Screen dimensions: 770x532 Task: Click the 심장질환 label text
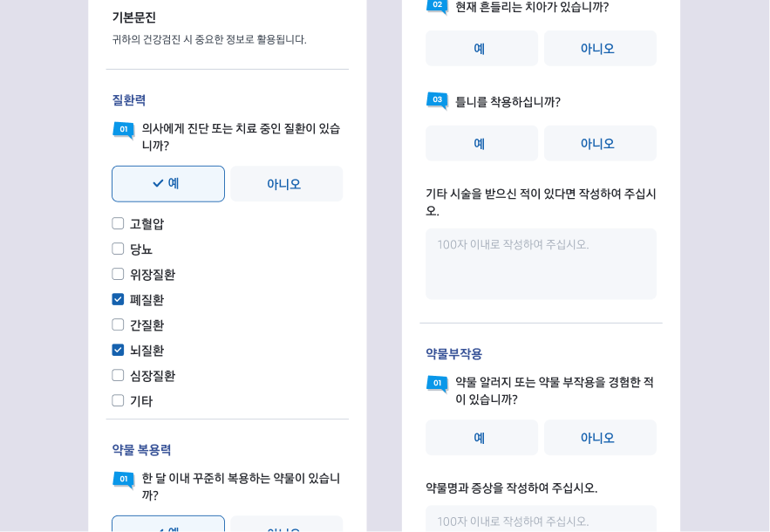153,376
